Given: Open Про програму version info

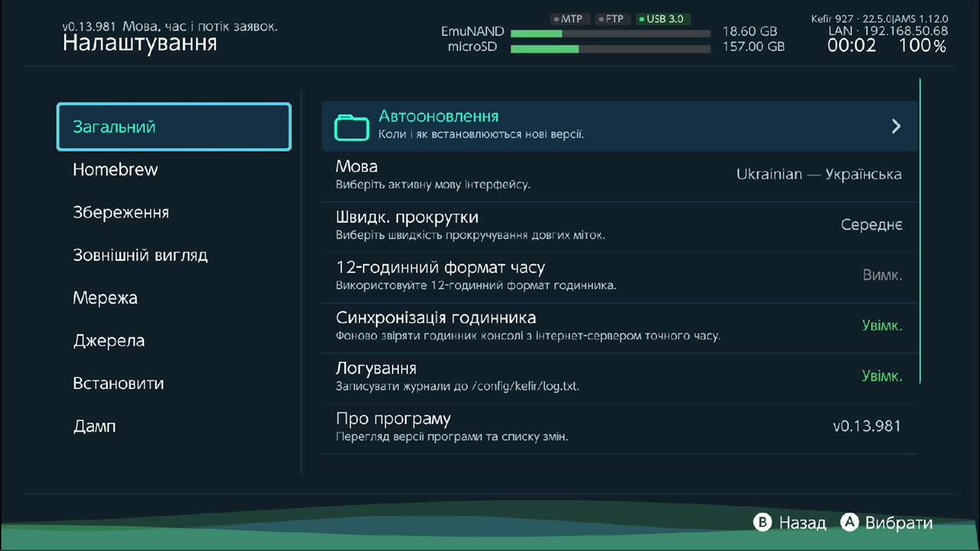Looking at the screenshot, I should coord(619,429).
